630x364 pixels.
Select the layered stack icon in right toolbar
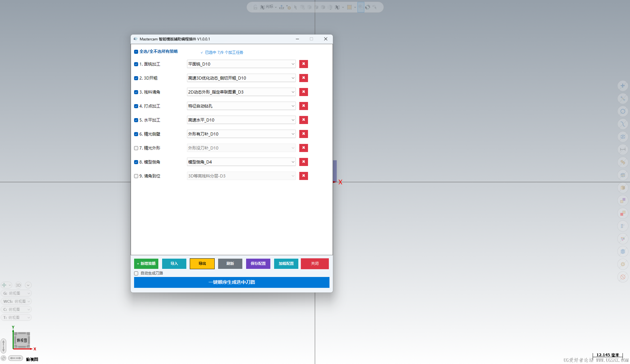click(623, 251)
